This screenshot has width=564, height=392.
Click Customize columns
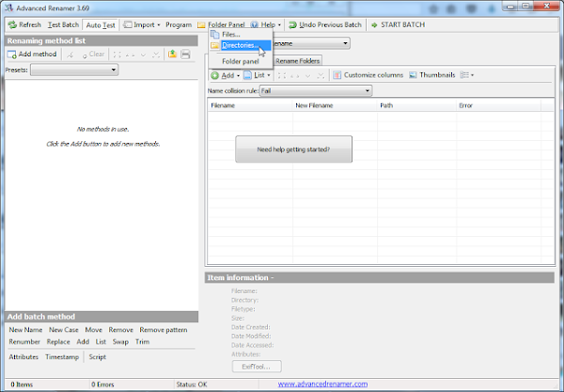pos(368,75)
